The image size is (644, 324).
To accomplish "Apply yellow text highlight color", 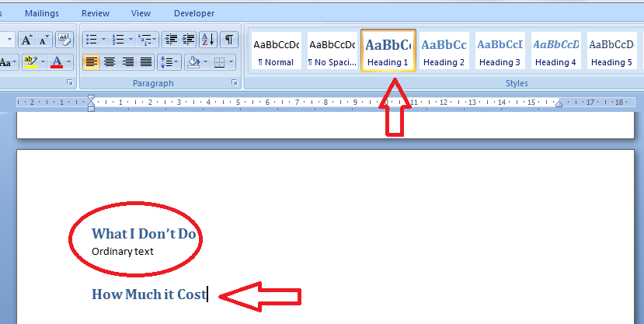I will (x=31, y=62).
